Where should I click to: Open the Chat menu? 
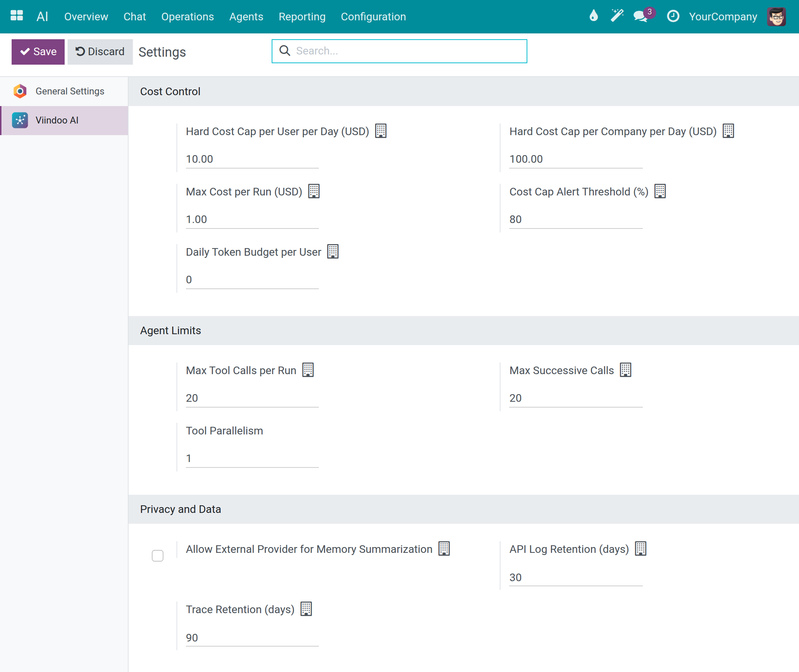pos(134,16)
